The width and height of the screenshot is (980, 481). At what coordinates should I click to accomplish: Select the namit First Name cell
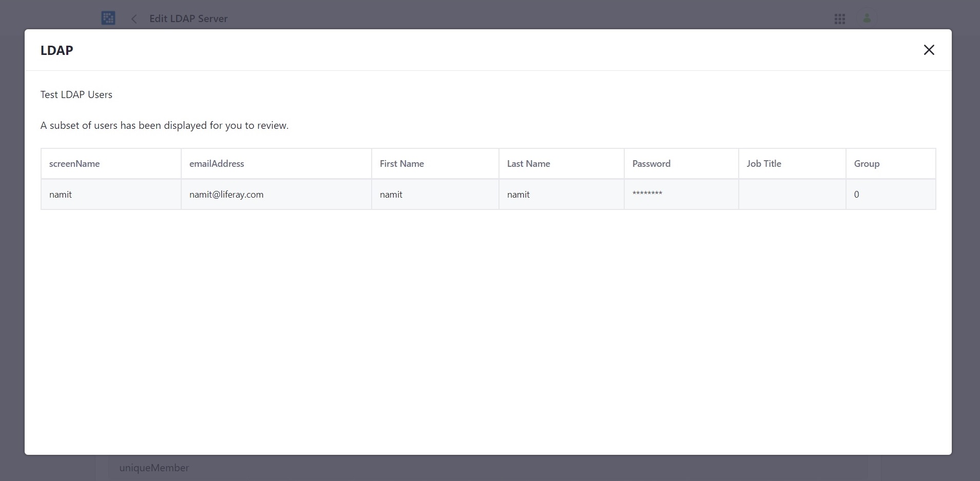tap(435, 194)
